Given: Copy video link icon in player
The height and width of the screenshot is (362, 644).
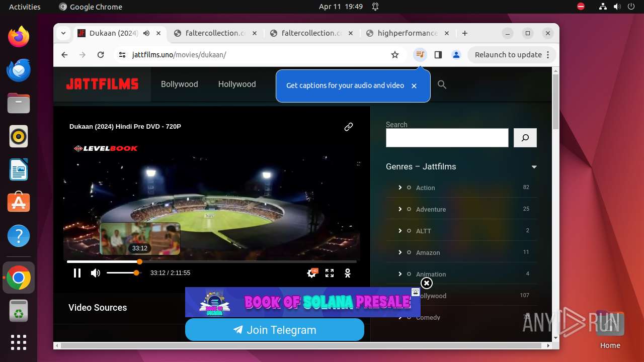Looking at the screenshot, I should click(348, 127).
